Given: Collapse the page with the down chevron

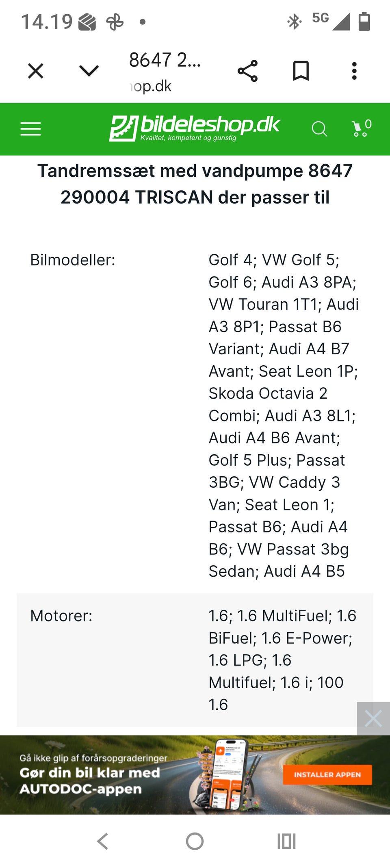Looking at the screenshot, I should (88, 70).
